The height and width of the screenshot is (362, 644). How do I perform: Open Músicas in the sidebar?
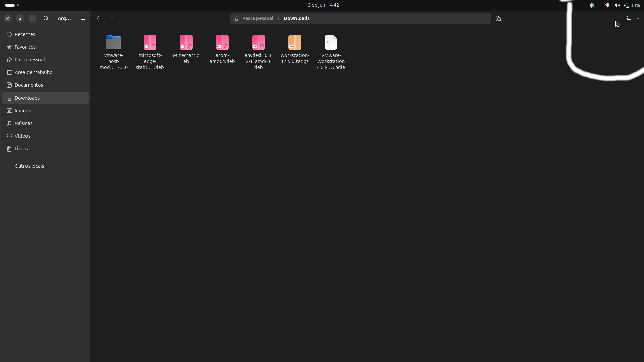click(45, 123)
